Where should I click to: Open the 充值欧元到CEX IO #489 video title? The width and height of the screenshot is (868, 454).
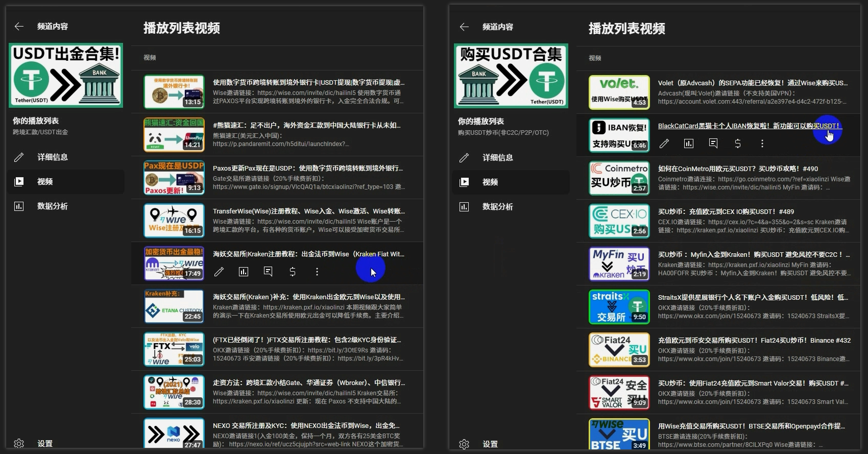726,211
